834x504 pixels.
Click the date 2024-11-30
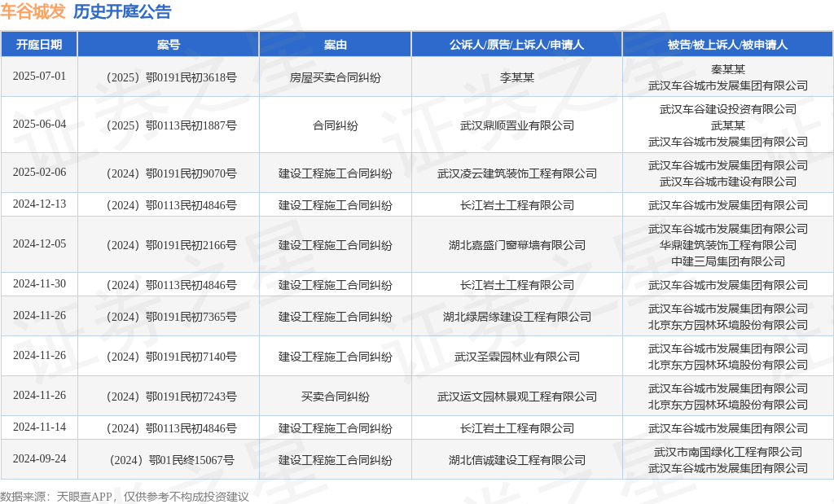[39, 283]
